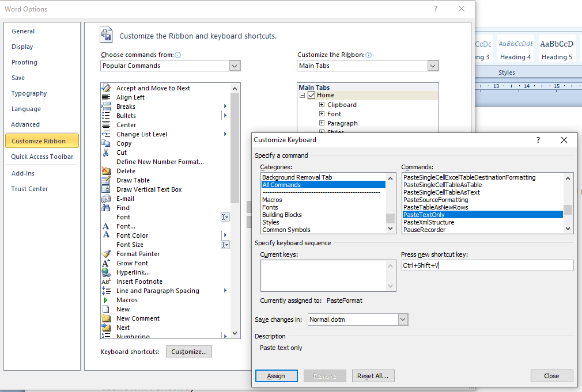Click the keyboard shortcuts Customize... button
Viewport: 582px width, 392px height.
189,352
